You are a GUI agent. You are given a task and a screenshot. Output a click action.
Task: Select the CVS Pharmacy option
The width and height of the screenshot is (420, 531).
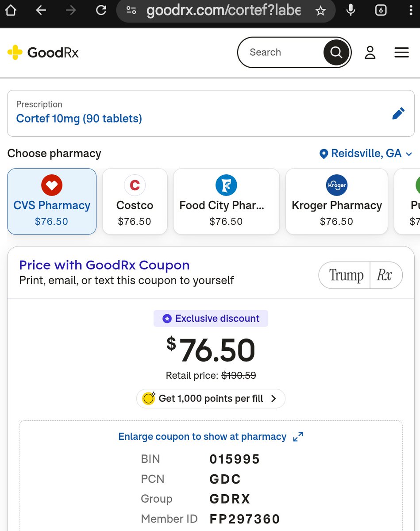coord(52,201)
